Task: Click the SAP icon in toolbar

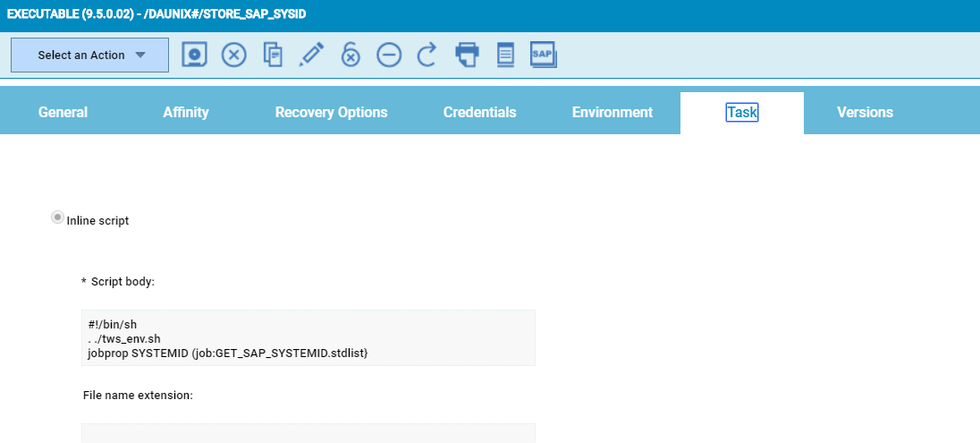Action: [x=544, y=55]
